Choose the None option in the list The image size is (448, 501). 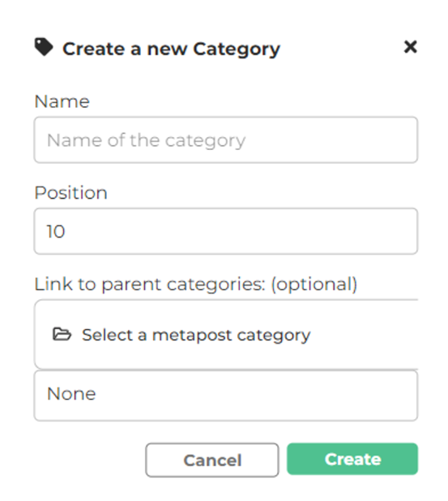click(x=226, y=396)
